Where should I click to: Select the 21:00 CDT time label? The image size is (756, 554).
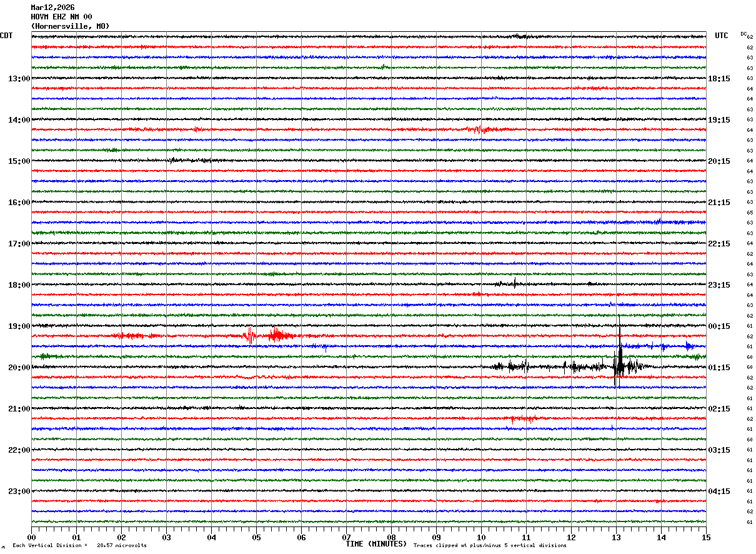[x=19, y=409]
